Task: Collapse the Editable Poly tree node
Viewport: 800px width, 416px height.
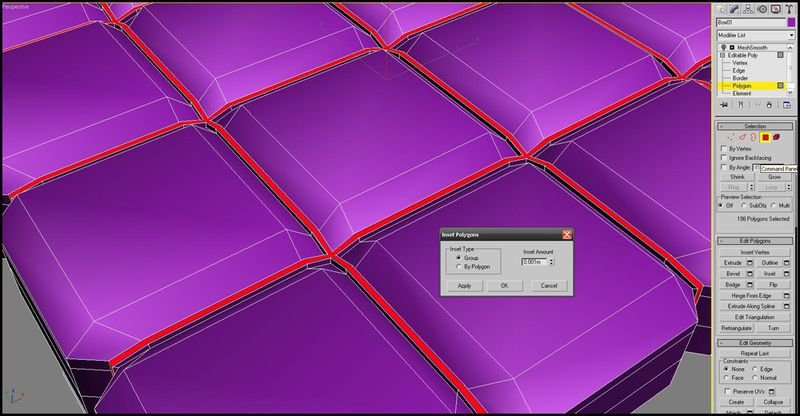Action: (x=722, y=55)
